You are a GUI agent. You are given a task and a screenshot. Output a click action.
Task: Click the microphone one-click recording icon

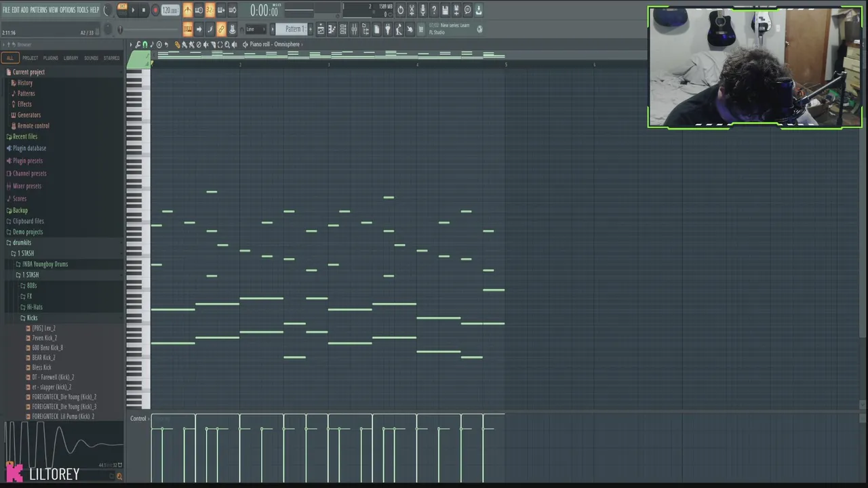(x=423, y=10)
